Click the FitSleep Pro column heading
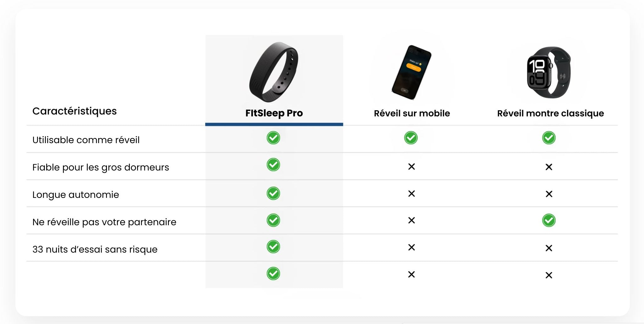 (274, 113)
